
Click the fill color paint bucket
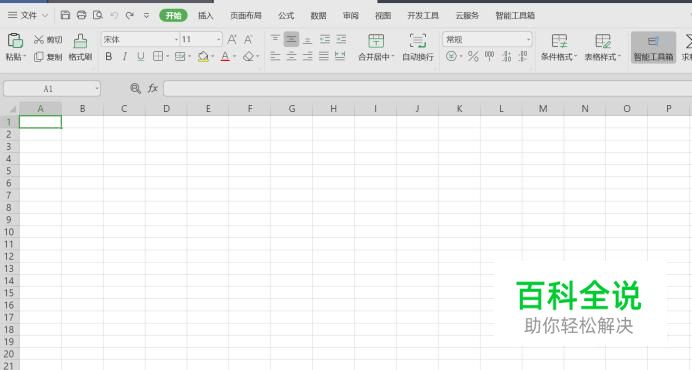coord(203,57)
